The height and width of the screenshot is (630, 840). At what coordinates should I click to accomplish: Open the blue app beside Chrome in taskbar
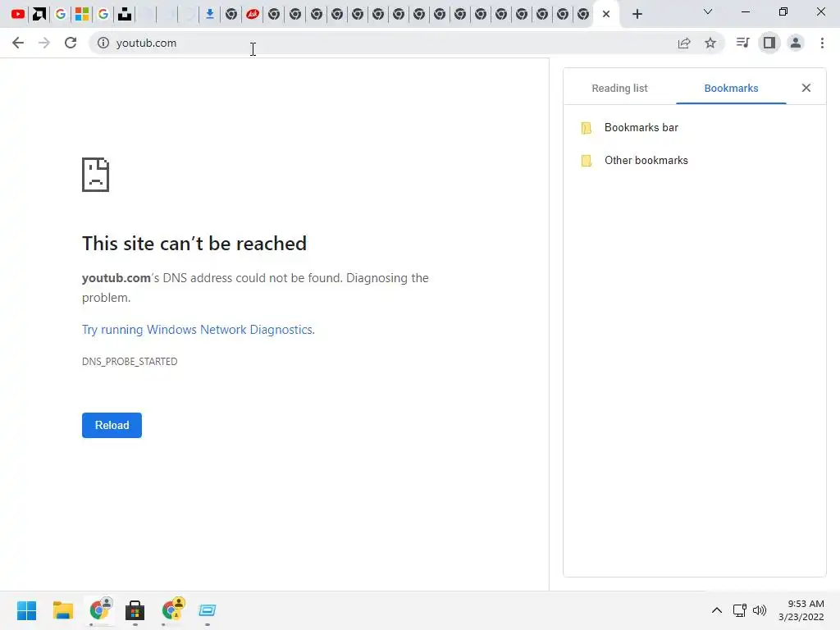click(208, 610)
